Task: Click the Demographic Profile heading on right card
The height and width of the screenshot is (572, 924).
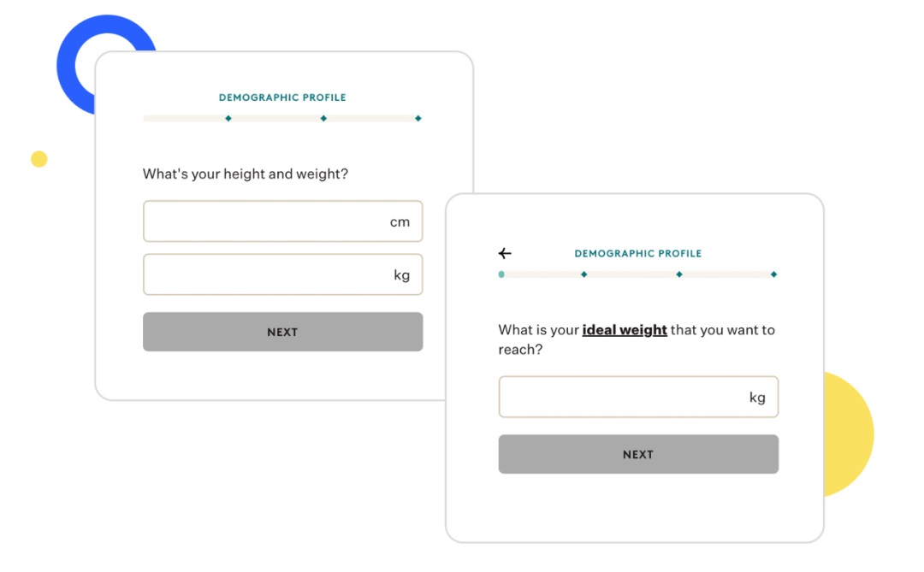Action: (x=638, y=253)
